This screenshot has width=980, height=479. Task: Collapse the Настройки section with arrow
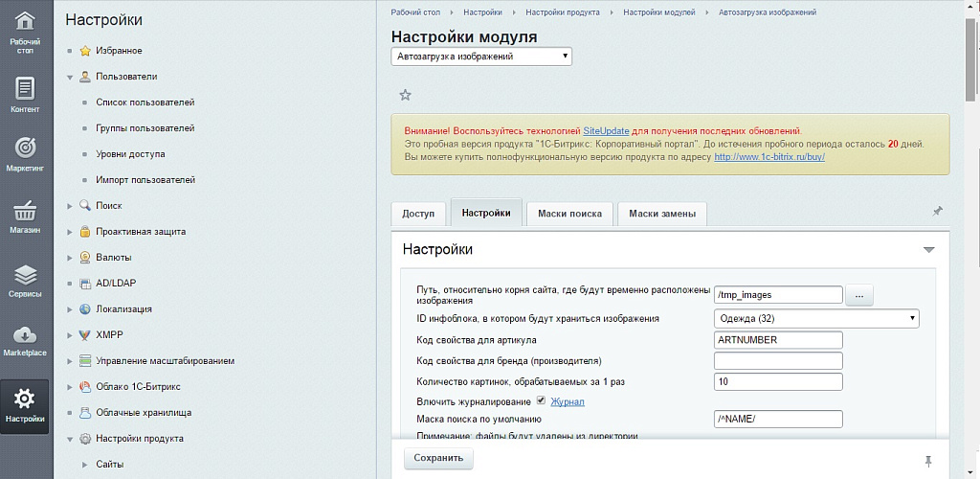928,249
